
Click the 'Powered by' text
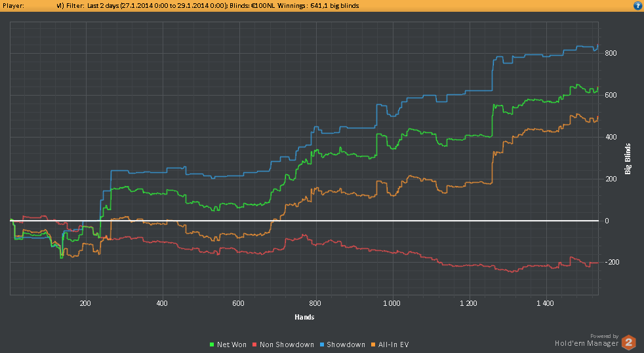click(x=603, y=335)
